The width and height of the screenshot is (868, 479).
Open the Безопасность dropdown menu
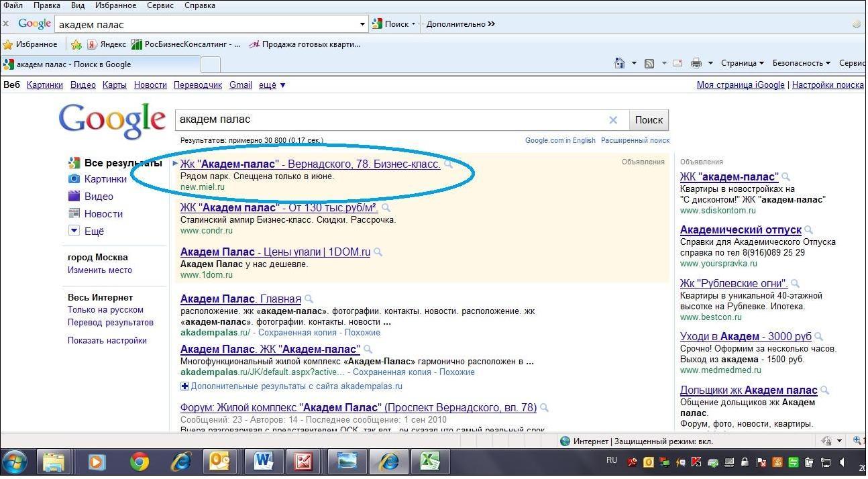(802, 63)
